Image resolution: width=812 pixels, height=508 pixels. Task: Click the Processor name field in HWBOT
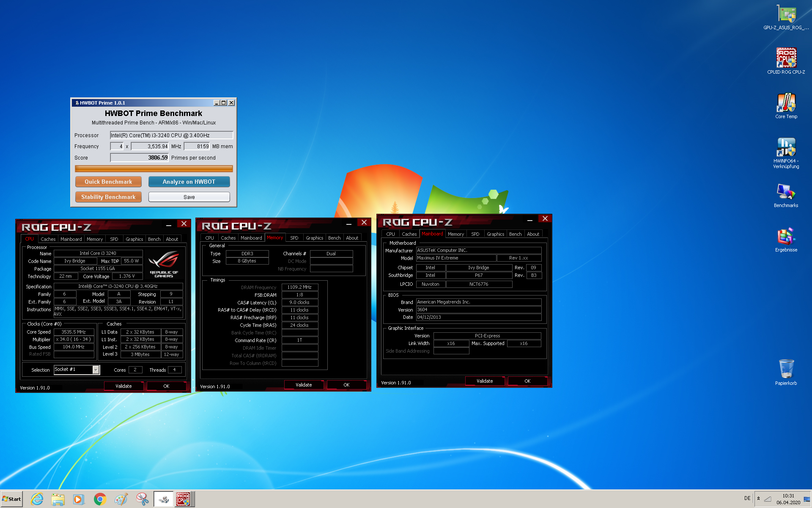[x=171, y=135]
